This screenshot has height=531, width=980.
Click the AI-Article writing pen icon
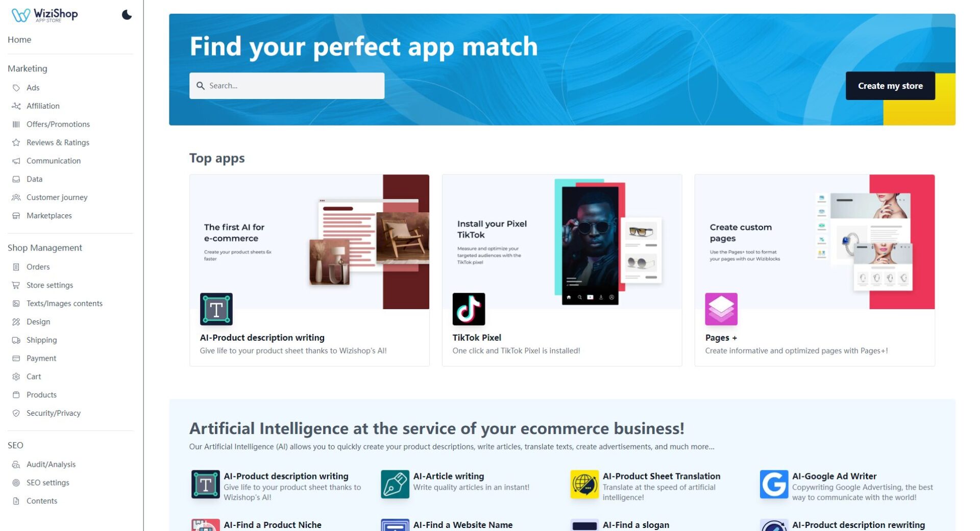(x=394, y=485)
